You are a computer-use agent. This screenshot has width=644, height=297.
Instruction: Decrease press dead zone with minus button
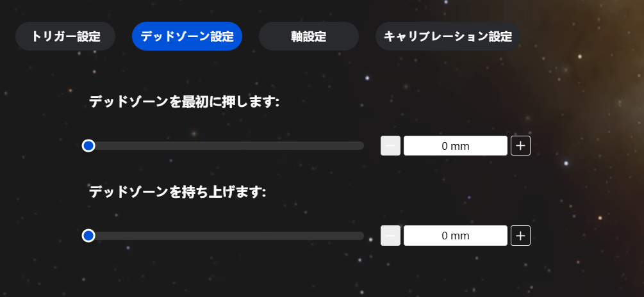tap(390, 146)
